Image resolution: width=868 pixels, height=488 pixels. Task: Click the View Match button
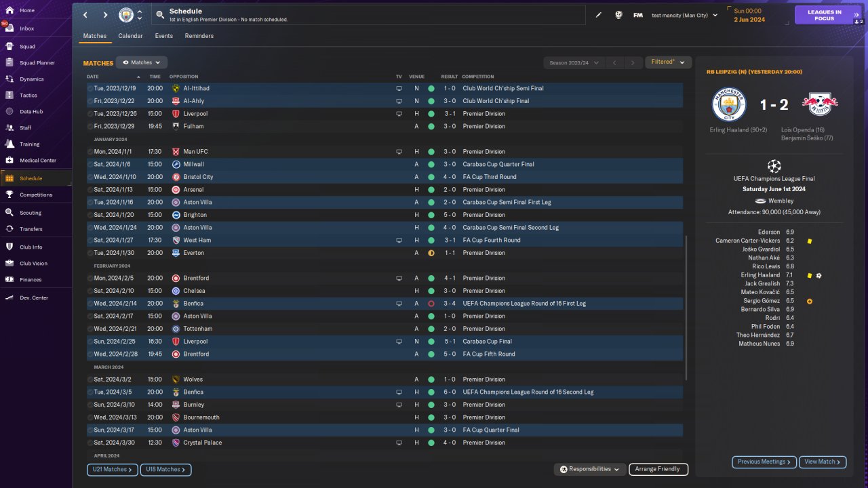(x=823, y=462)
